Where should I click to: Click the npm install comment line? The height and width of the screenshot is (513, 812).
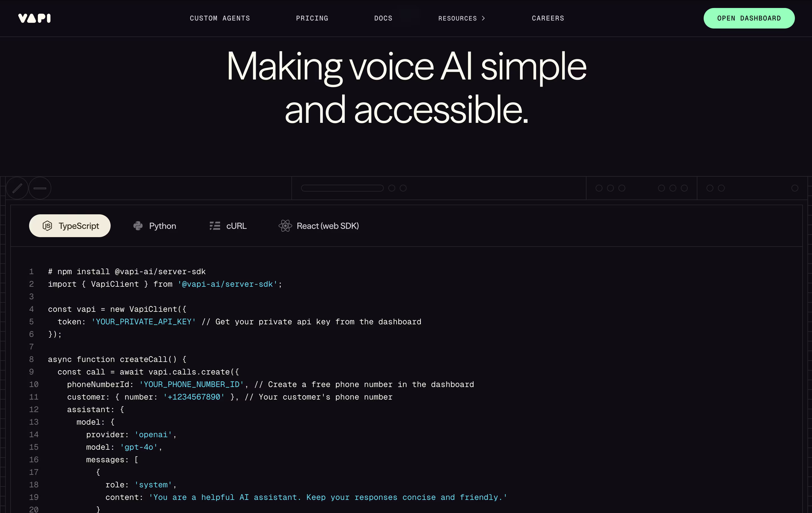127,272
